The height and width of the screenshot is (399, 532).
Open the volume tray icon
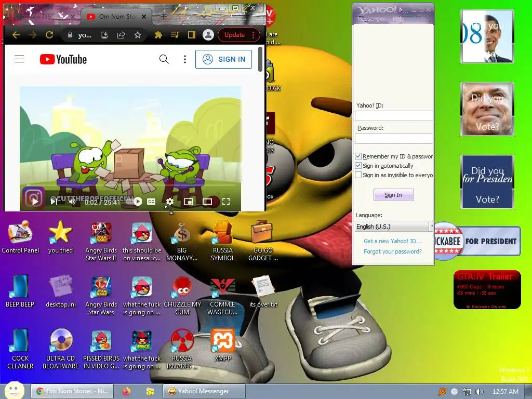pyautogui.click(x=480, y=392)
